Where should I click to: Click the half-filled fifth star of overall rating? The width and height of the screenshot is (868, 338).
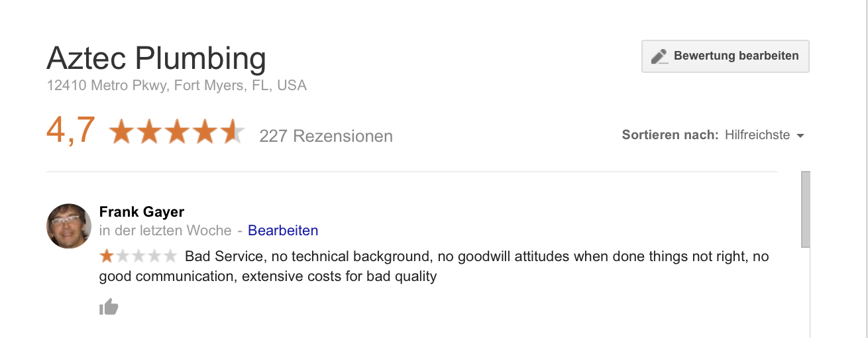click(233, 131)
